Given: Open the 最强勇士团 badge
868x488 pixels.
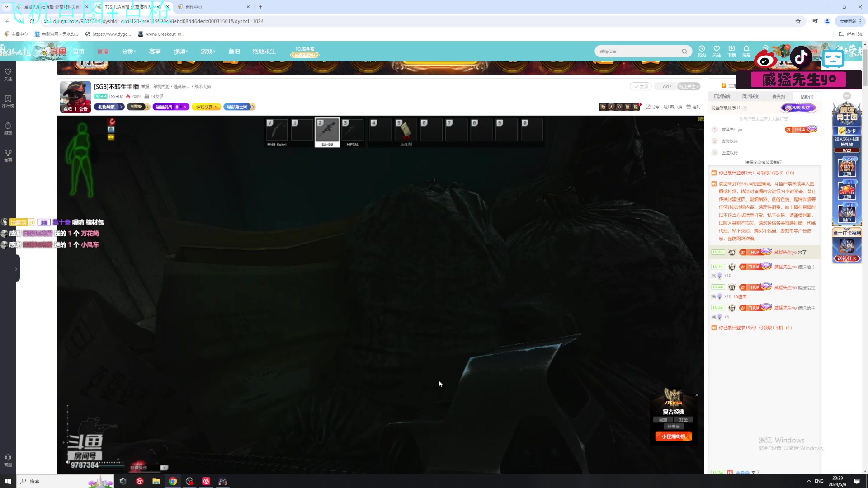Looking at the screenshot, I should coord(239,107).
